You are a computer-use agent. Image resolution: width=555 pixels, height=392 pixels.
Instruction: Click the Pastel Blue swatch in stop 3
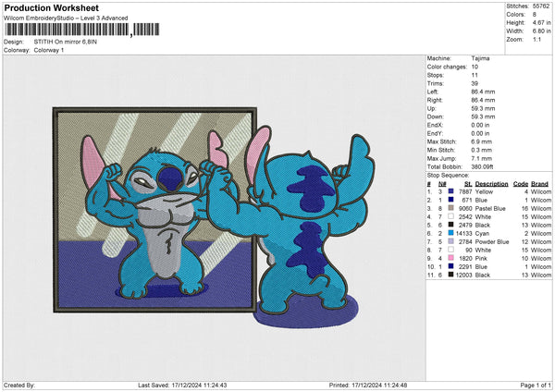[x=451, y=208]
